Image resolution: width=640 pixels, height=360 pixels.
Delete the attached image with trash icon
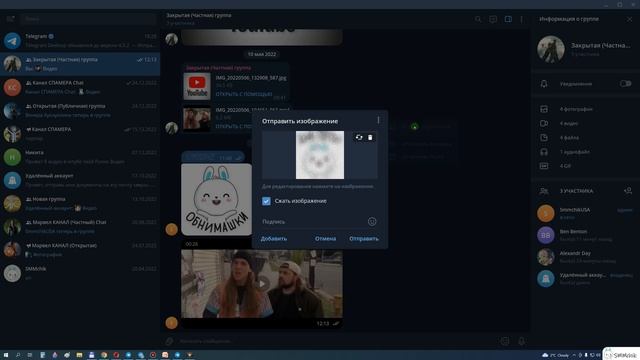pos(370,138)
